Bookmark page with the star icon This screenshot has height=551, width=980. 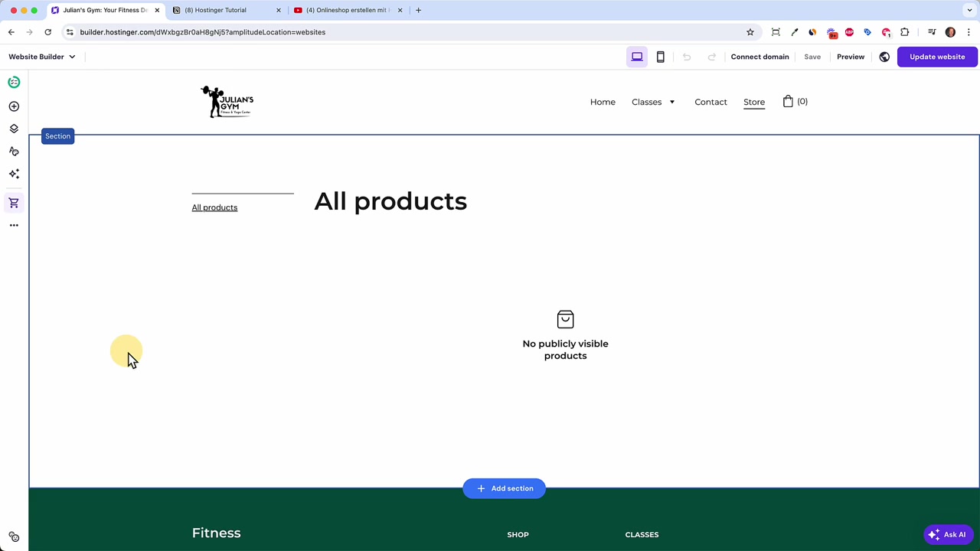tap(750, 32)
